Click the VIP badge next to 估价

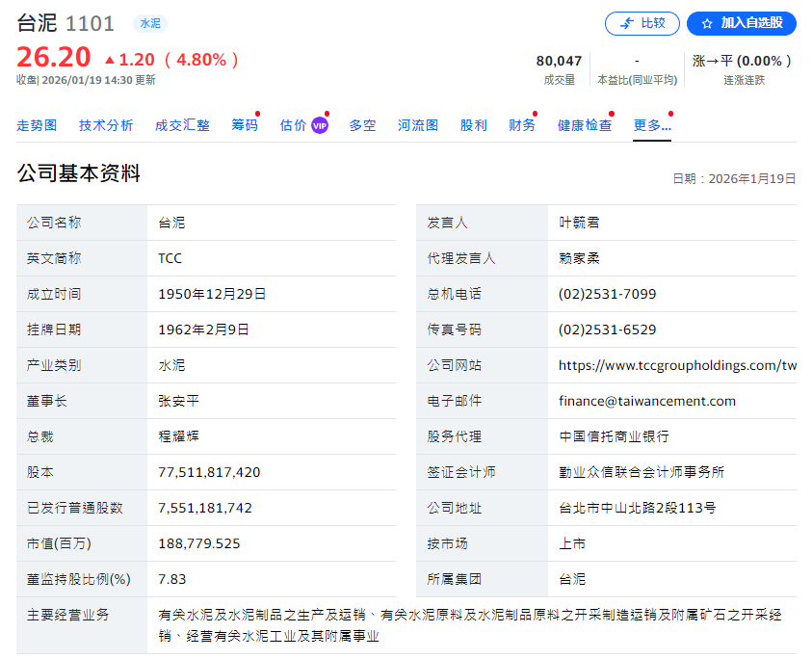point(319,124)
